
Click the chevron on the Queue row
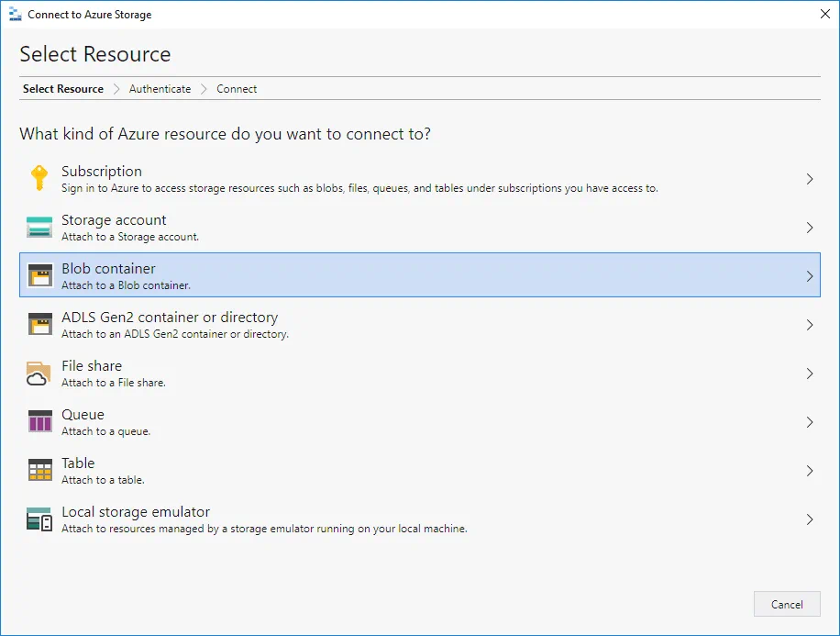click(809, 422)
